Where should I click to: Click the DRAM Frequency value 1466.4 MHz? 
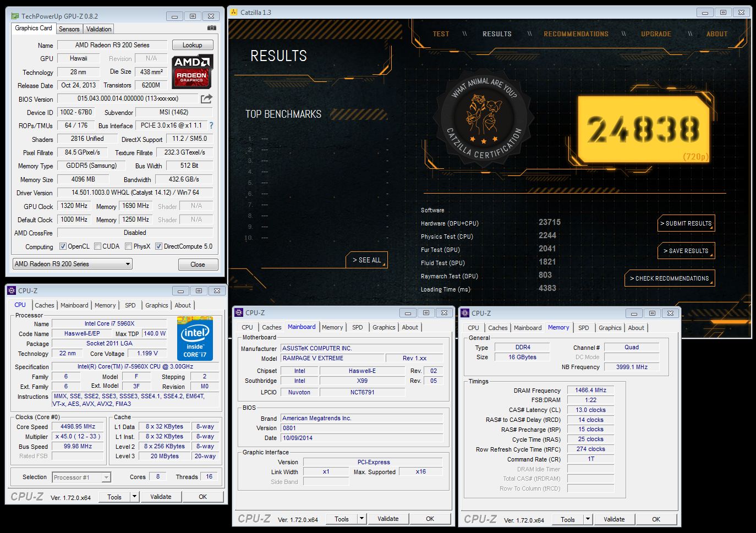click(590, 390)
